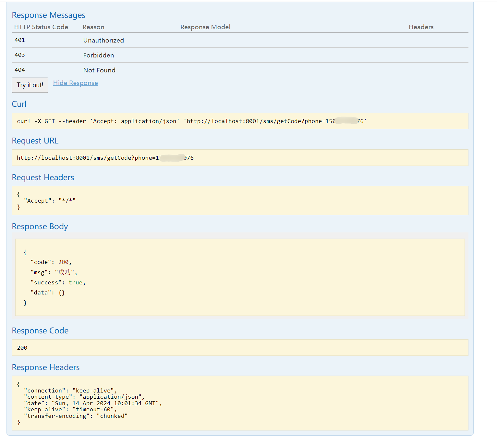Click the Request URL heading
The image size is (497, 448).
pyautogui.click(x=35, y=141)
